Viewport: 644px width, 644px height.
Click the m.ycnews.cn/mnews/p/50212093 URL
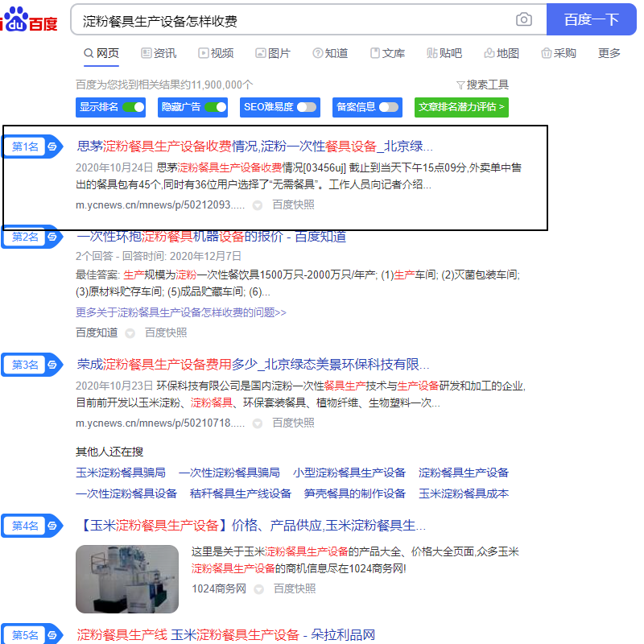[x=160, y=205]
